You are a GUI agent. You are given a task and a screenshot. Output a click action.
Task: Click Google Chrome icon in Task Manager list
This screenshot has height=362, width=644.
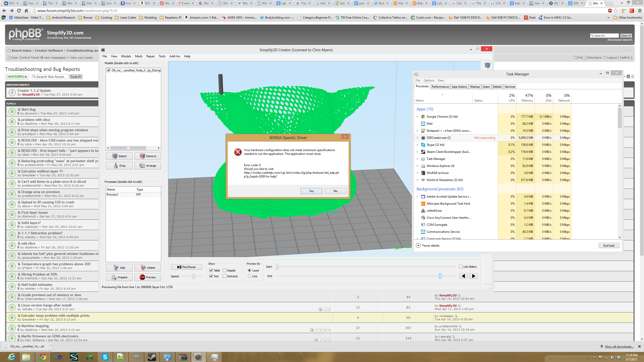[423, 117]
